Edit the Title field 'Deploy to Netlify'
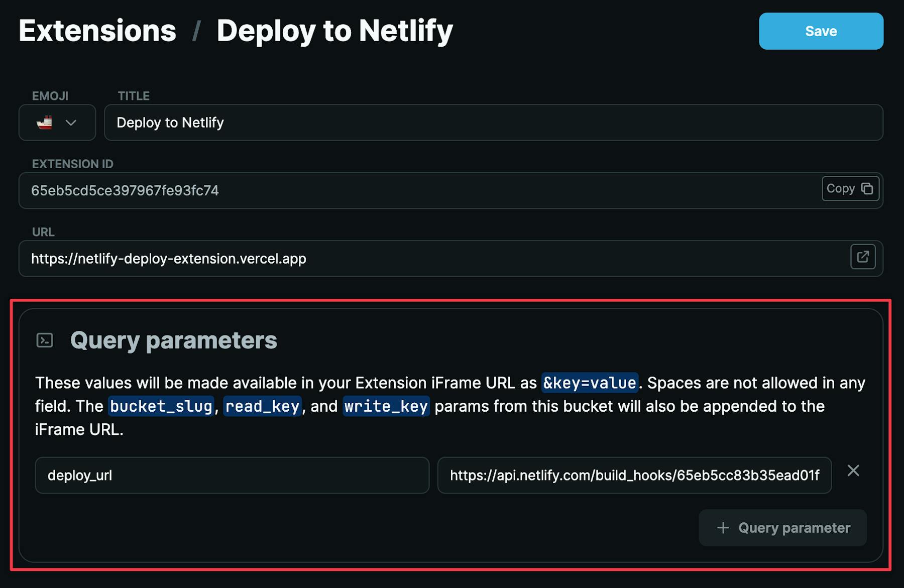 tap(493, 123)
